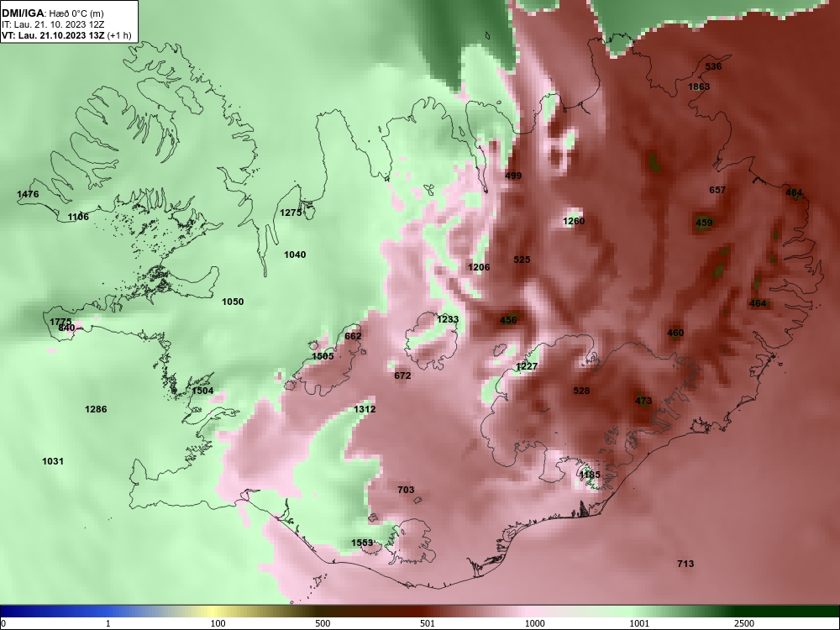Select the 1476 value on the map
840x630 pixels.
tap(28, 195)
